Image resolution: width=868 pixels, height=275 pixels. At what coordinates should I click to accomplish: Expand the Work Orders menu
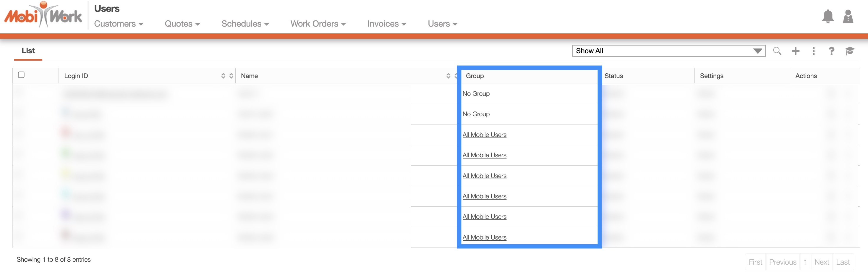pyautogui.click(x=318, y=24)
